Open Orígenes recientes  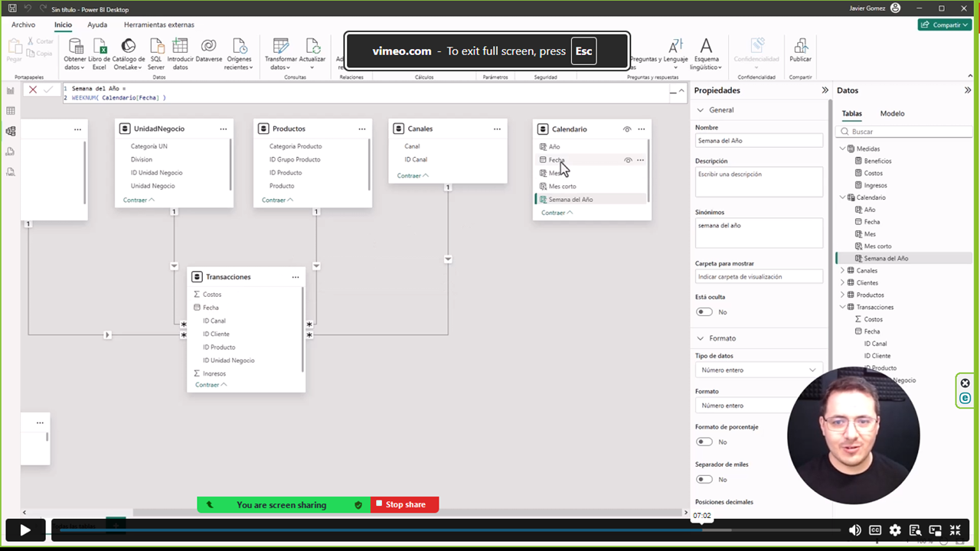coord(239,54)
